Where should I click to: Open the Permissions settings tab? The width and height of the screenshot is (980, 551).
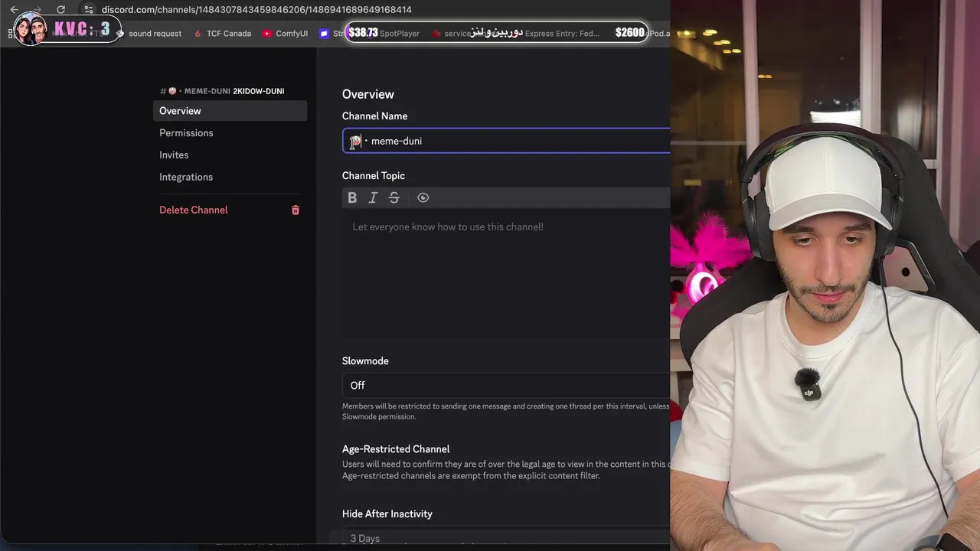click(230, 133)
